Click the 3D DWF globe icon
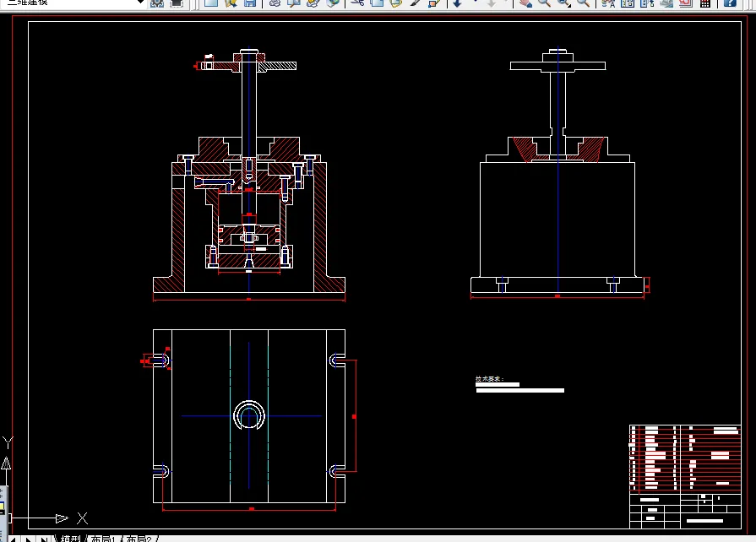756x542 pixels. (x=333, y=3)
